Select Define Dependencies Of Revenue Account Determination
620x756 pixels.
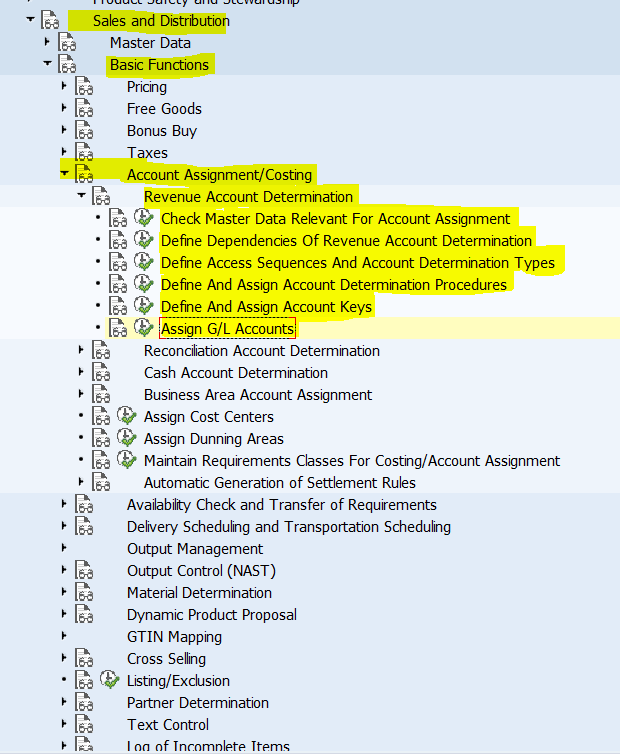(x=346, y=241)
